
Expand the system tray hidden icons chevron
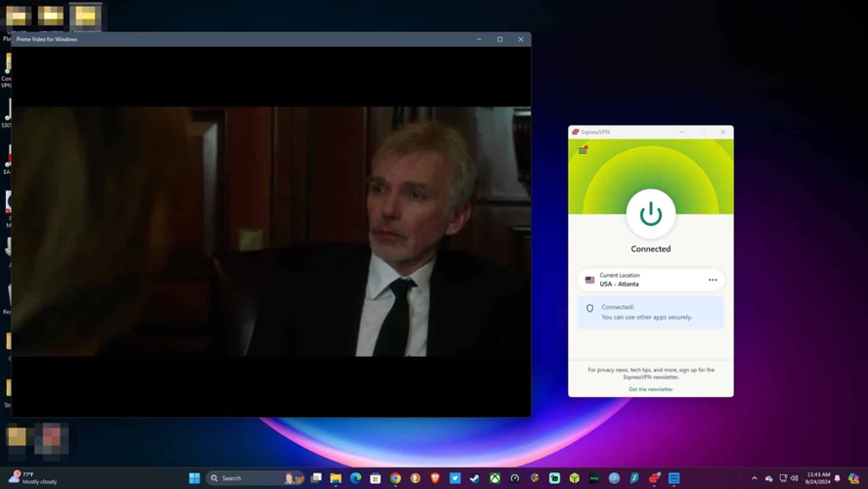coord(754,478)
